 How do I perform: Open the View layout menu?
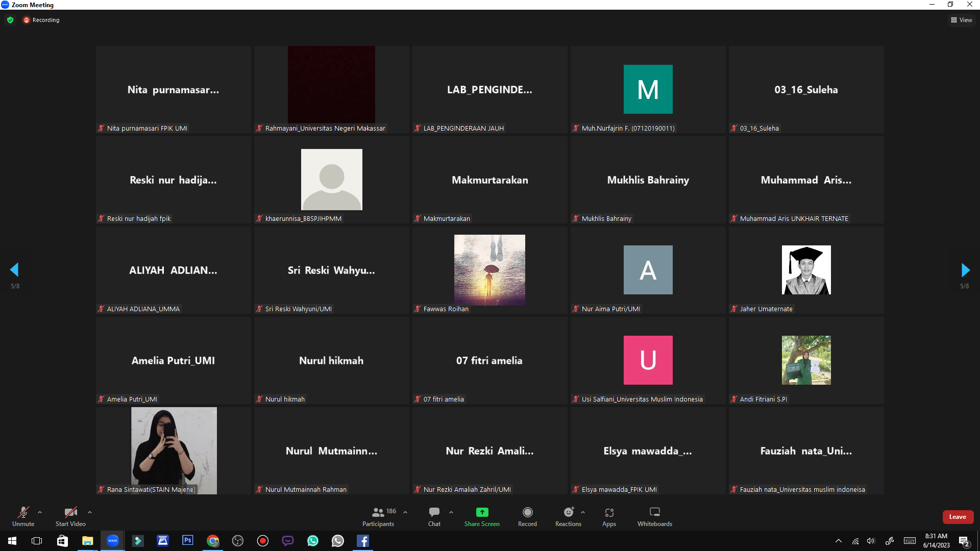(x=961, y=20)
